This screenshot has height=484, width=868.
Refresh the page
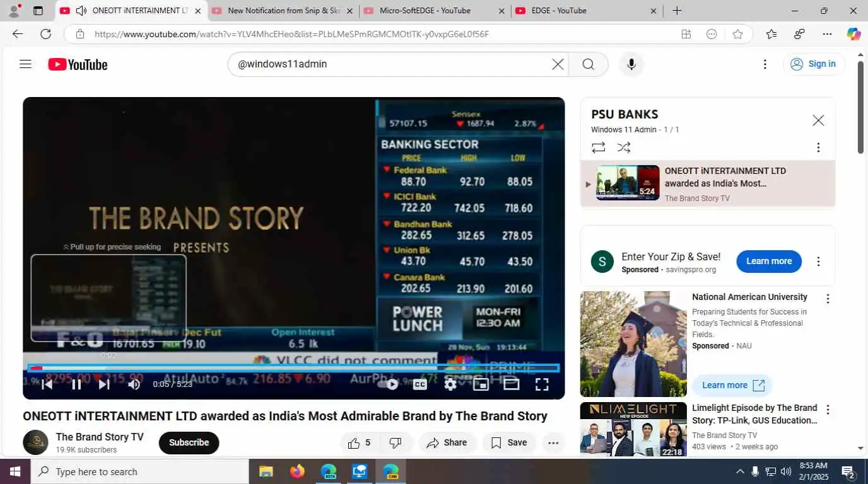45,34
